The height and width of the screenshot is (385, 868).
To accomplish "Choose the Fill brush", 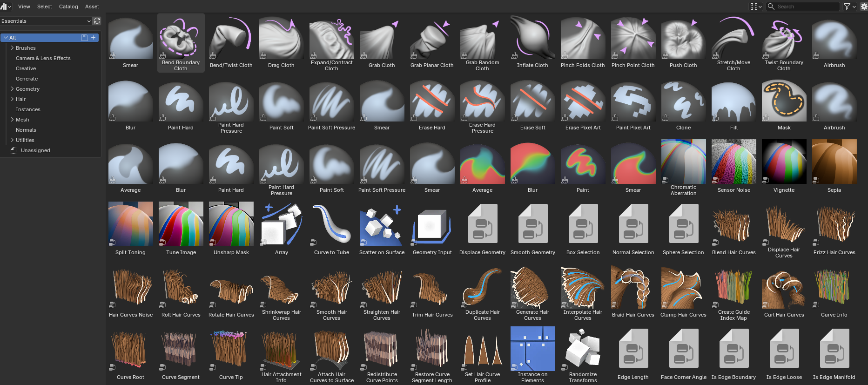I will click(x=734, y=105).
